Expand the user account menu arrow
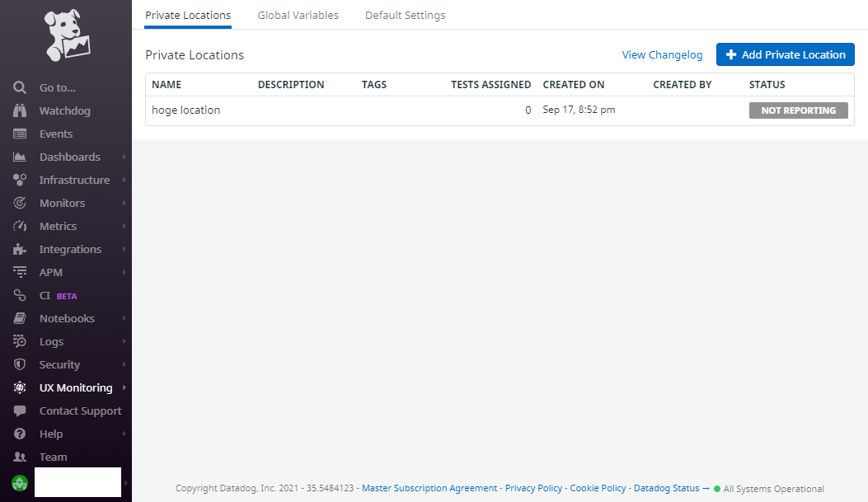This screenshot has height=502, width=868. tap(126, 483)
